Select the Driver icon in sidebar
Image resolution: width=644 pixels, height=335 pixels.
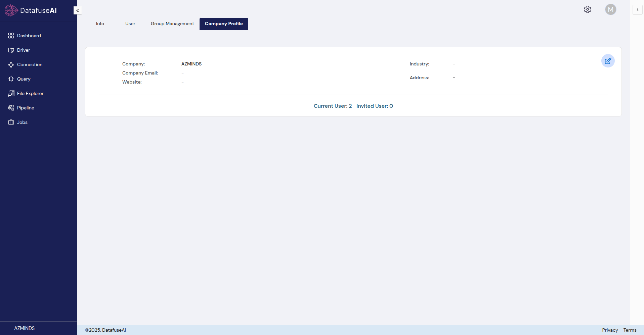[x=11, y=50]
